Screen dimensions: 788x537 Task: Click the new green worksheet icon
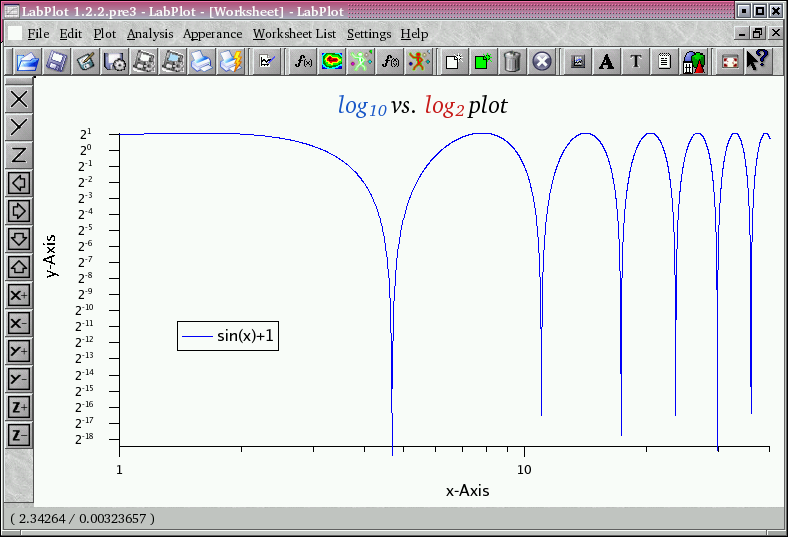point(483,62)
